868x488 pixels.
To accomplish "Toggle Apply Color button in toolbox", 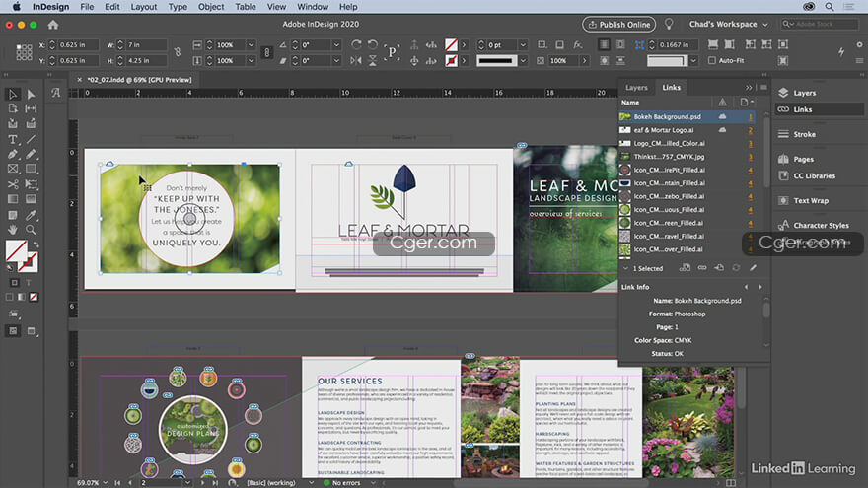I will click(9, 297).
